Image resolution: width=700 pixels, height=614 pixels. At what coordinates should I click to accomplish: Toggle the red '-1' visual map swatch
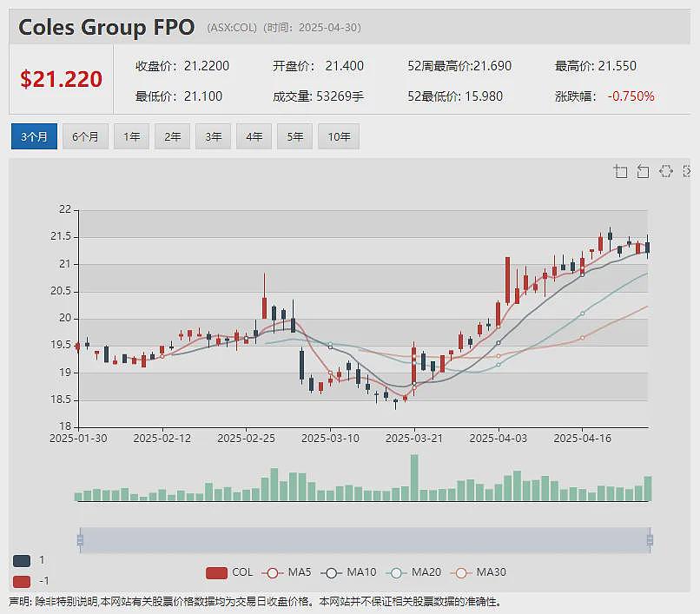[22, 581]
